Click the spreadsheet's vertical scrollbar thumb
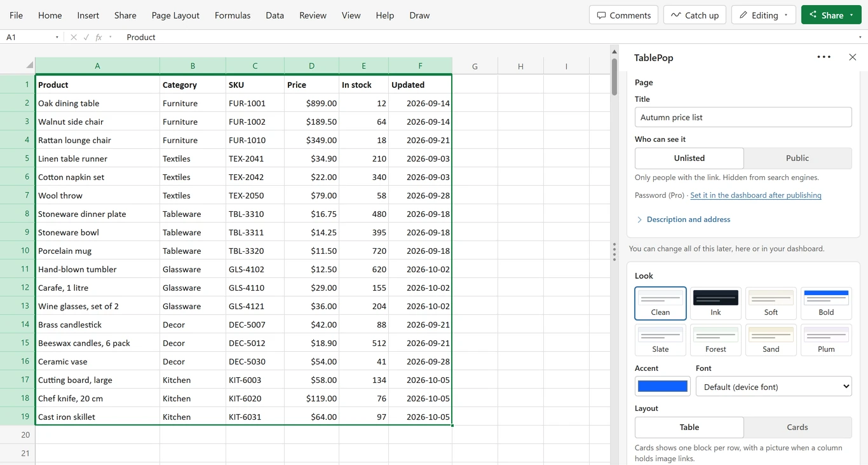Image resolution: width=868 pixels, height=465 pixels. click(614, 77)
